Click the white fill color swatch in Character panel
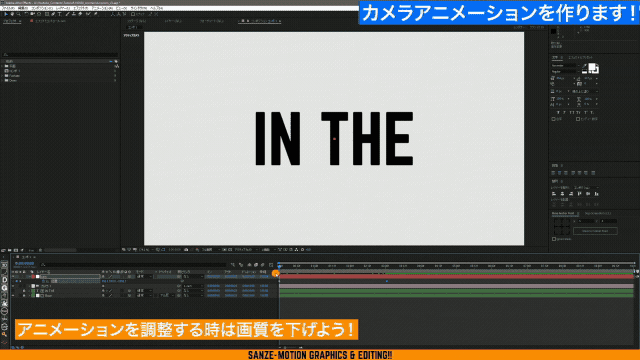Screen dimensions: 640x360 (592, 67)
